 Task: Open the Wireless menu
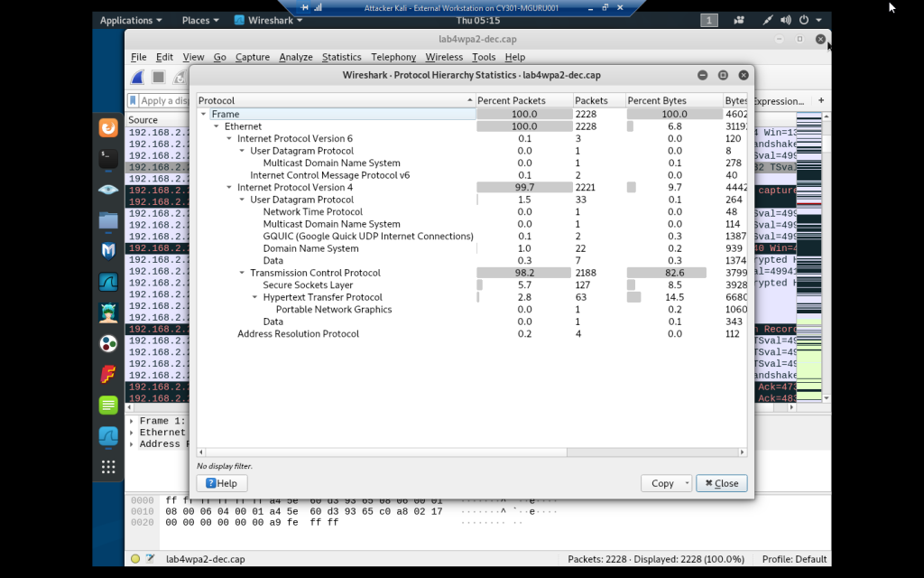coord(444,57)
